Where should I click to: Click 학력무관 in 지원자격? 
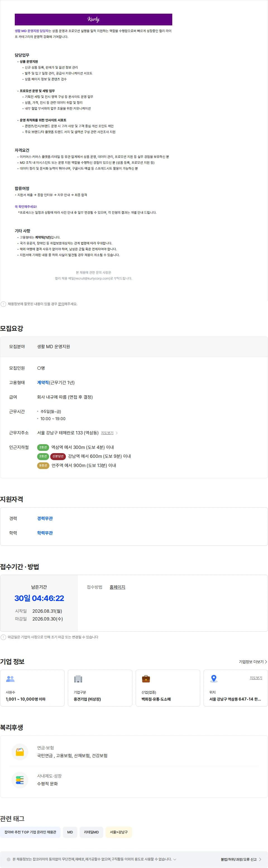tap(45, 533)
